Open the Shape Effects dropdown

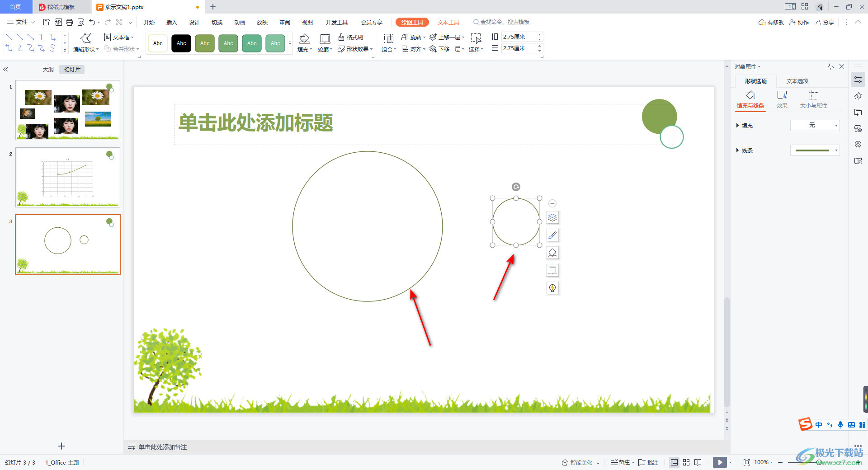click(x=355, y=49)
